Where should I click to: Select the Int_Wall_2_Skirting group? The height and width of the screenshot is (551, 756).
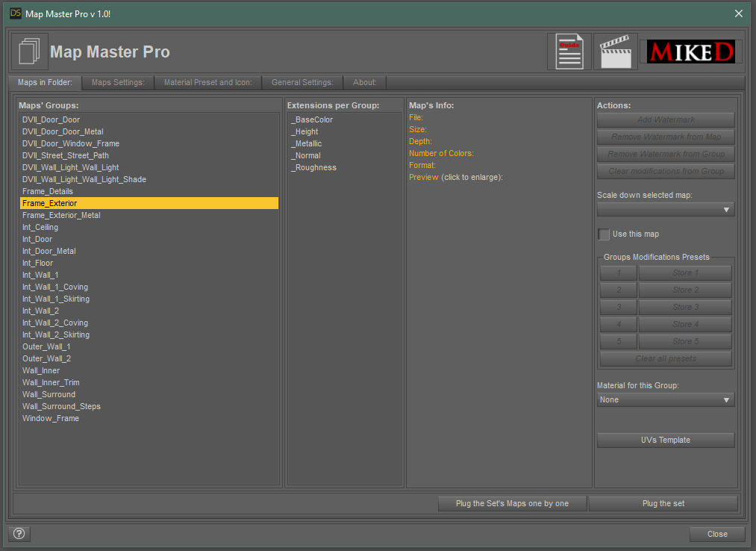click(x=149, y=334)
